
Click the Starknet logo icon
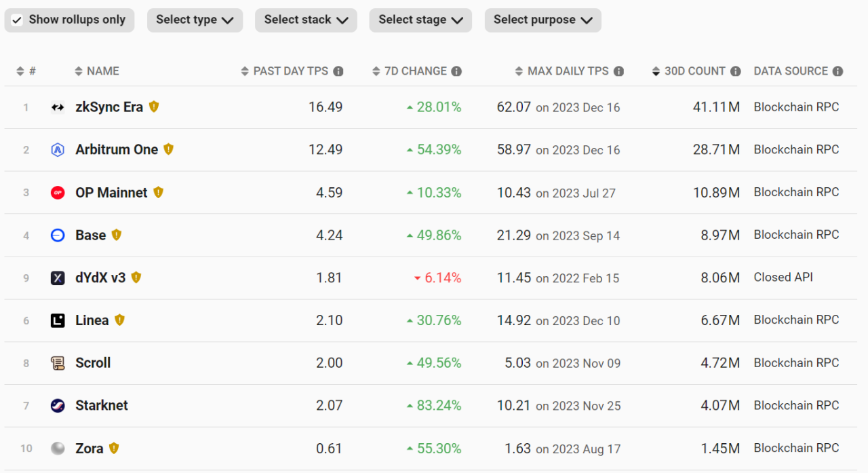point(58,406)
